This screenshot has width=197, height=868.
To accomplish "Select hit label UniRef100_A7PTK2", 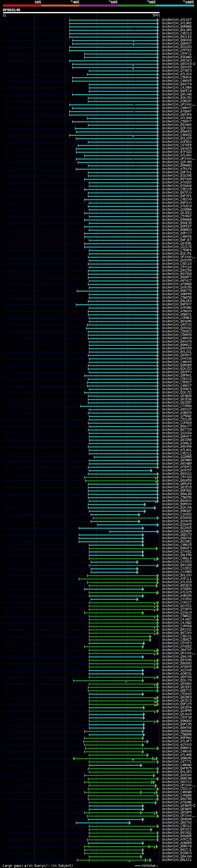I will pos(176,50).
